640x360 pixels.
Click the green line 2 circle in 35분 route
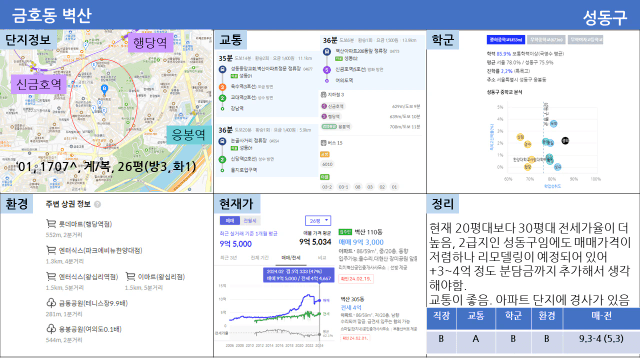coord(222,98)
